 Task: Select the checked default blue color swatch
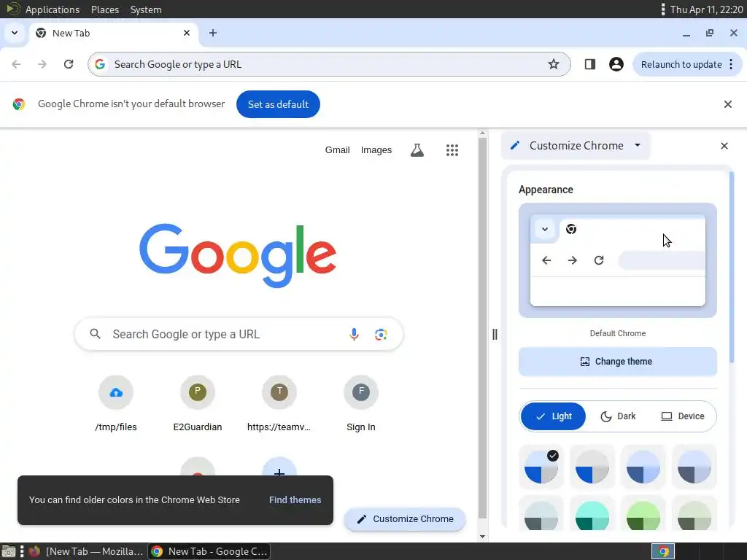(x=541, y=467)
